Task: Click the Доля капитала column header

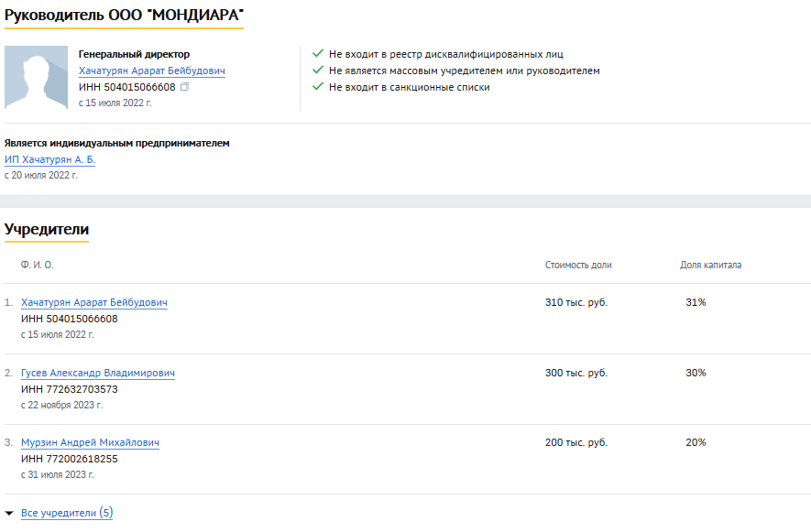Action: [x=711, y=265]
